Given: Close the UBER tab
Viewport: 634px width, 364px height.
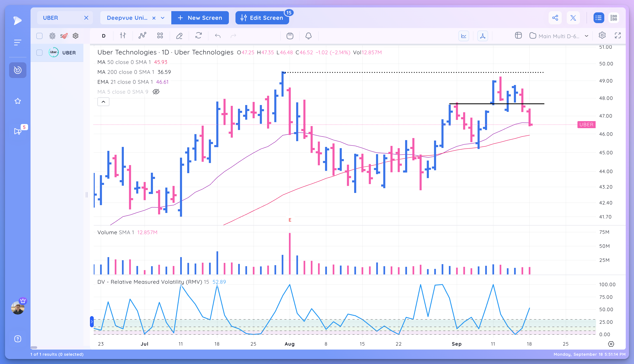Looking at the screenshot, I should tap(86, 18).
